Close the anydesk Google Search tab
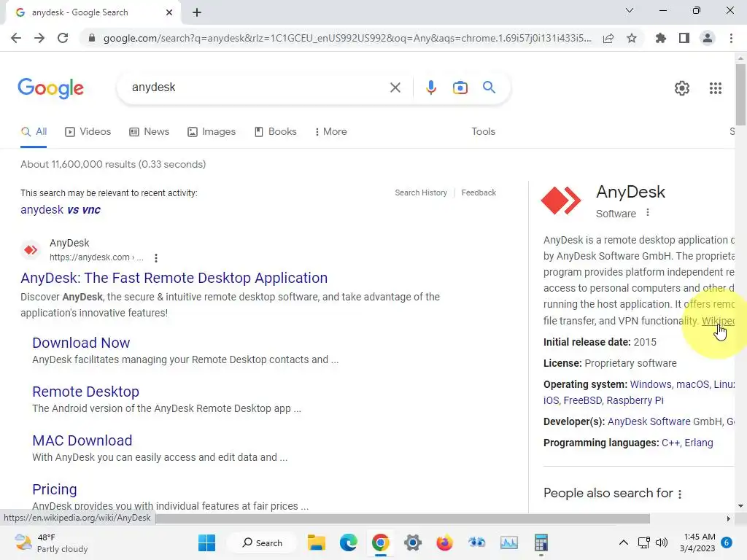The image size is (747, 560). click(x=169, y=12)
